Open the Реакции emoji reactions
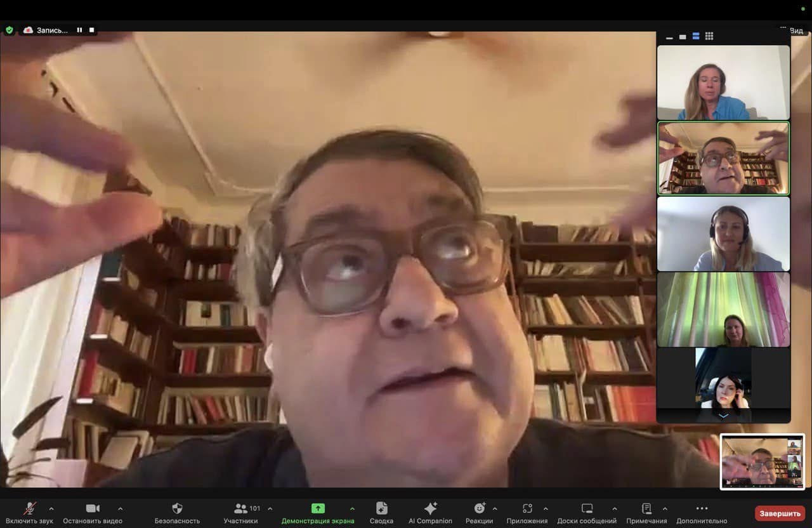This screenshot has height=528, width=812. coord(480,508)
